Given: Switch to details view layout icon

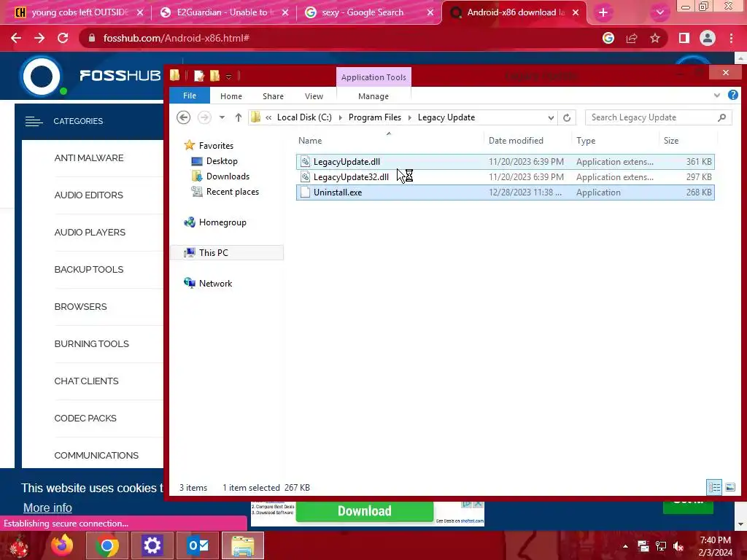Looking at the screenshot, I should click(x=713, y=487).
